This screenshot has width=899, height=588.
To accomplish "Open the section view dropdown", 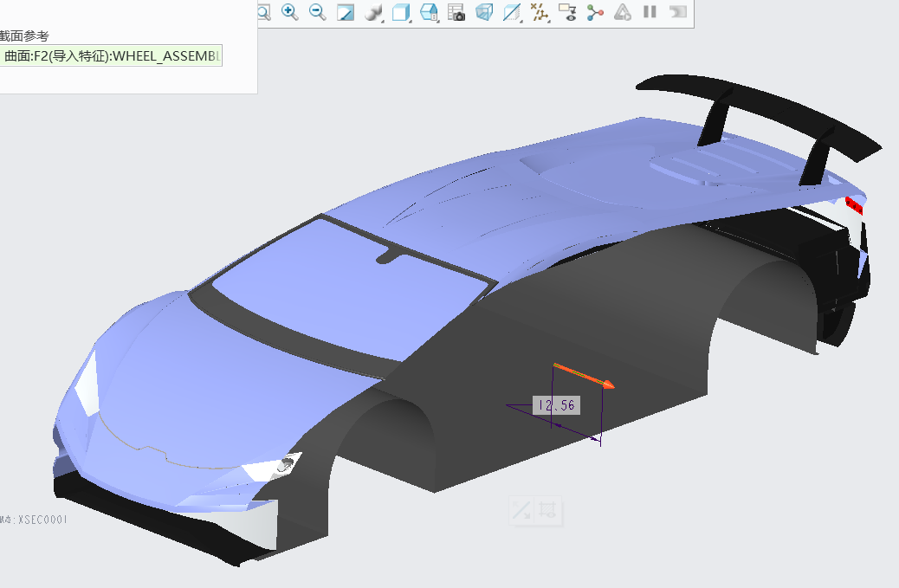I will tap(512, 12).
